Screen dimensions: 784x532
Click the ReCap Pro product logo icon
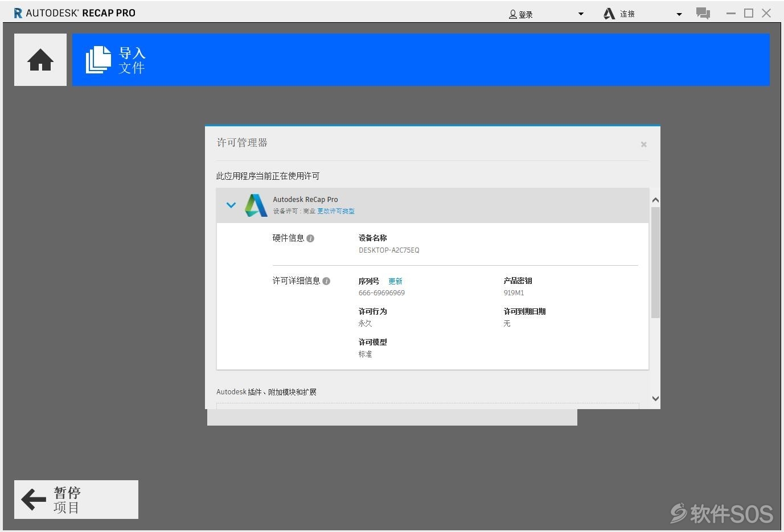(256, 205)
